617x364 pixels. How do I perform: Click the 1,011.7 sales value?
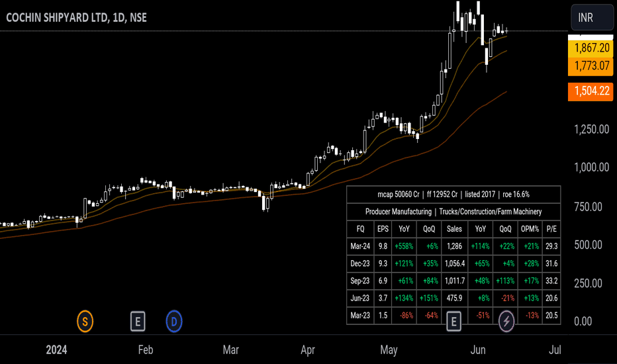click(x=455, y=281)
